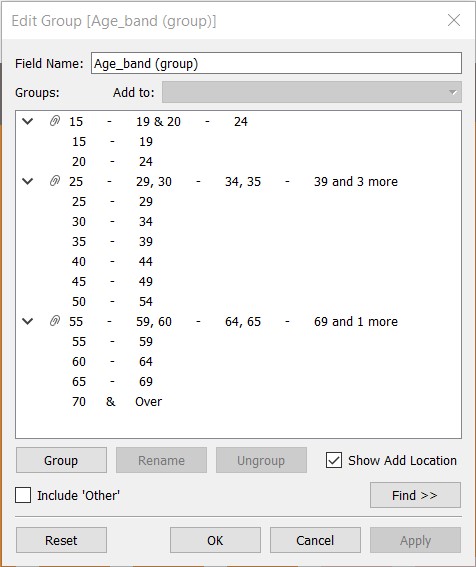
Task: Toggle the Show Add Location checkbox
Action: click(333, 460)
